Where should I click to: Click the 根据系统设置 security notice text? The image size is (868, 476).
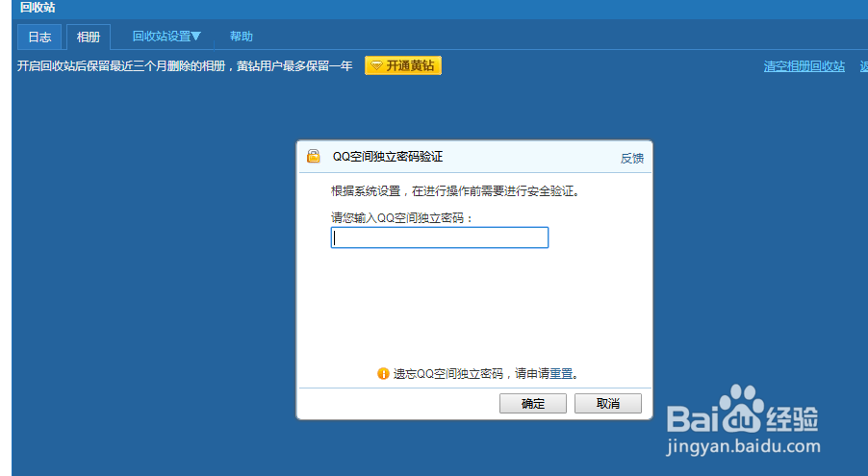point(455,191)
